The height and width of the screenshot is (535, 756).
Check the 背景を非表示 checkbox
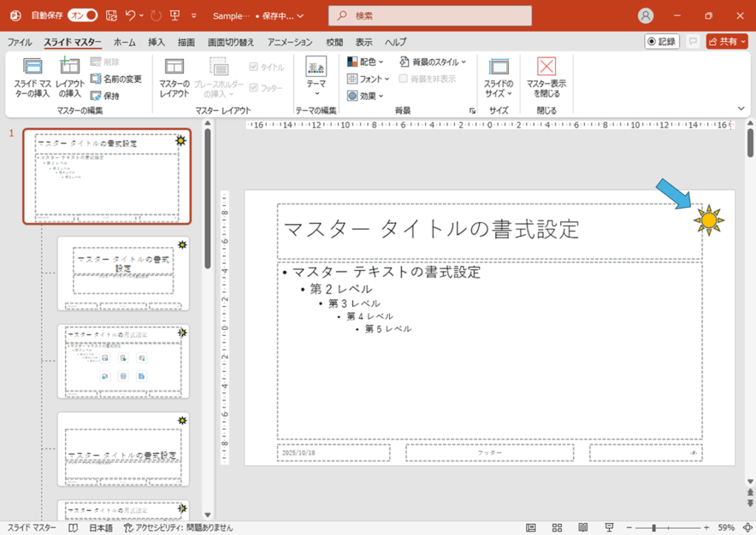point(403,79)
